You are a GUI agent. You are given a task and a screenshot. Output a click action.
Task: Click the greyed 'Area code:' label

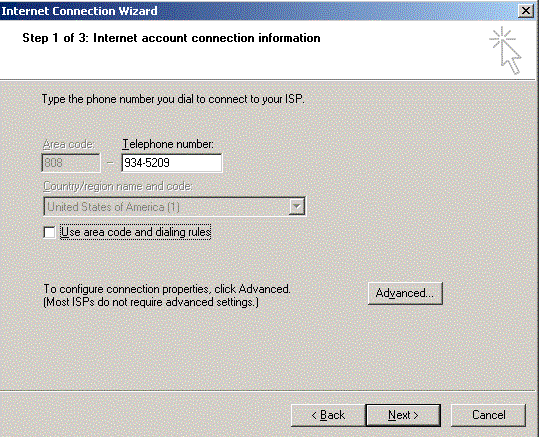(68, 144)
